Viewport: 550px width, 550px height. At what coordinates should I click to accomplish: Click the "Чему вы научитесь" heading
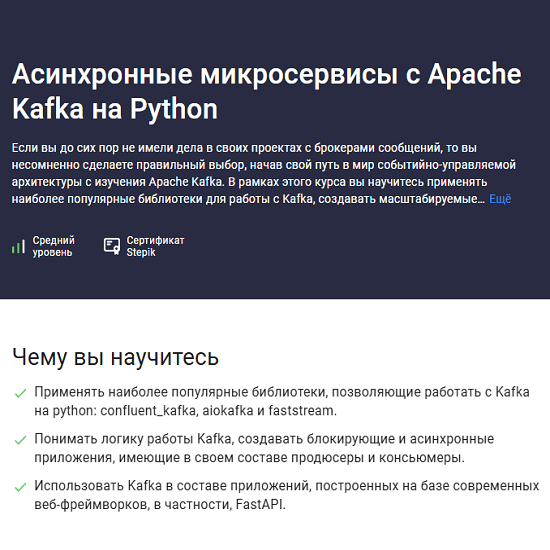115,357
